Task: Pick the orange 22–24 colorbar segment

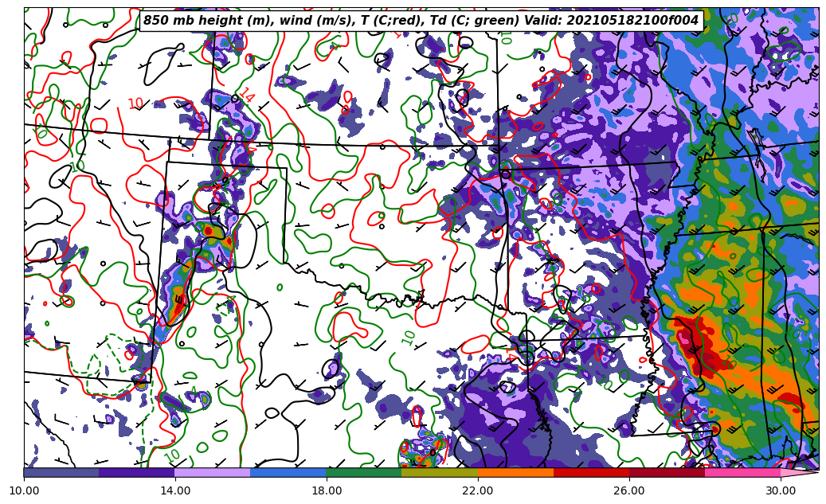Action: (x=515, y=472)
